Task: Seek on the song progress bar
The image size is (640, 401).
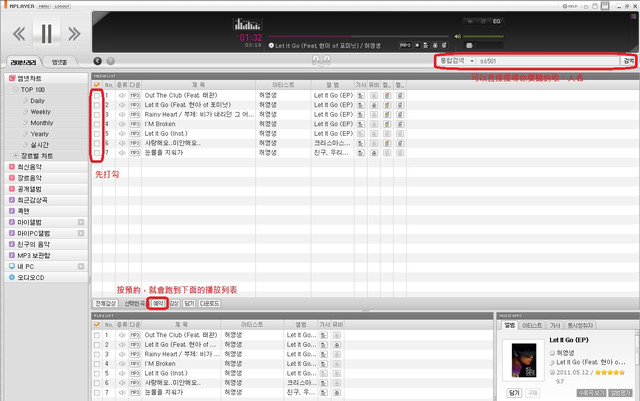Action: click(x=359, y=36)
